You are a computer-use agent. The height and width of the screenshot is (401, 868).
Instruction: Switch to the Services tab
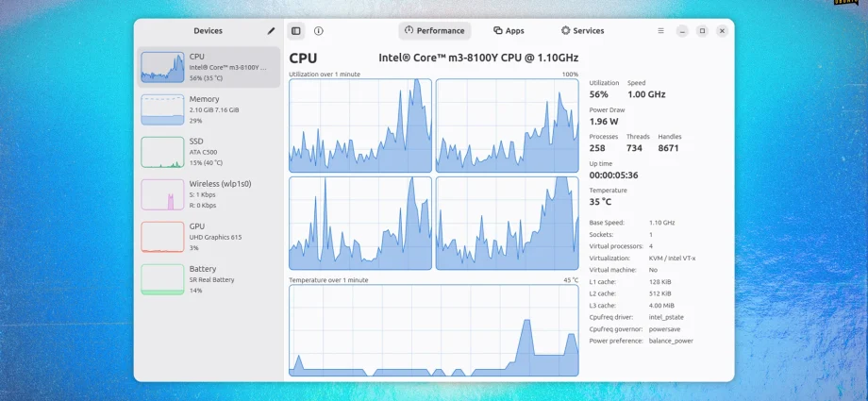(582, 31)
